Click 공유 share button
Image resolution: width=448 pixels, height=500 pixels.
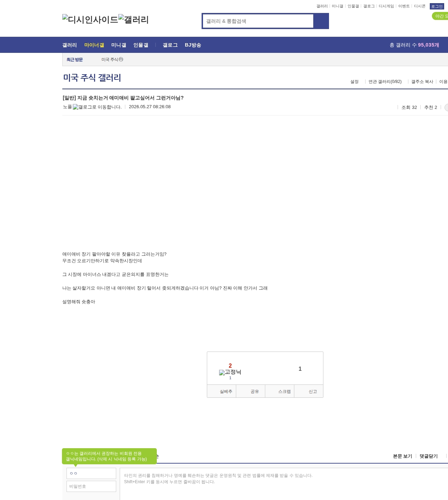pos(251,391)
